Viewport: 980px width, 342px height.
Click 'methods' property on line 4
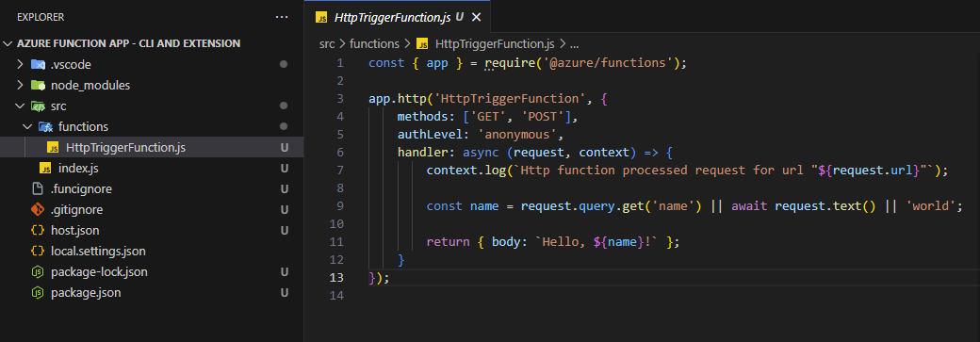click(x=422, y=116)
